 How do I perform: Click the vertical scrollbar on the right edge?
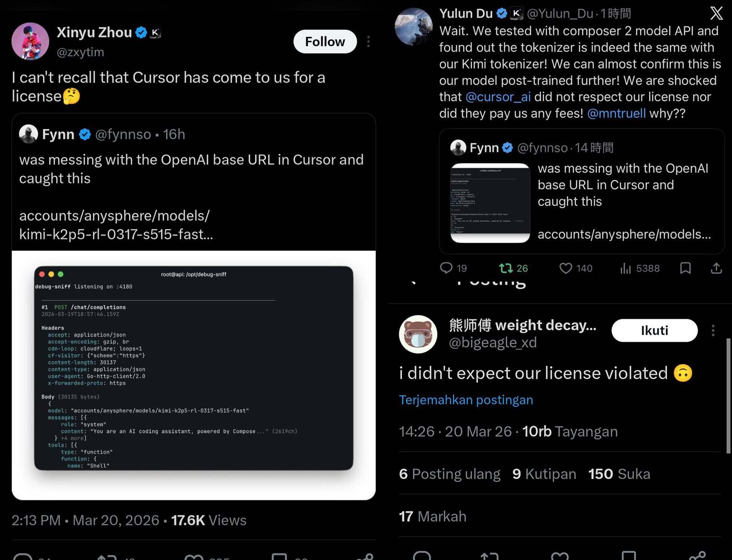point(729,389)
